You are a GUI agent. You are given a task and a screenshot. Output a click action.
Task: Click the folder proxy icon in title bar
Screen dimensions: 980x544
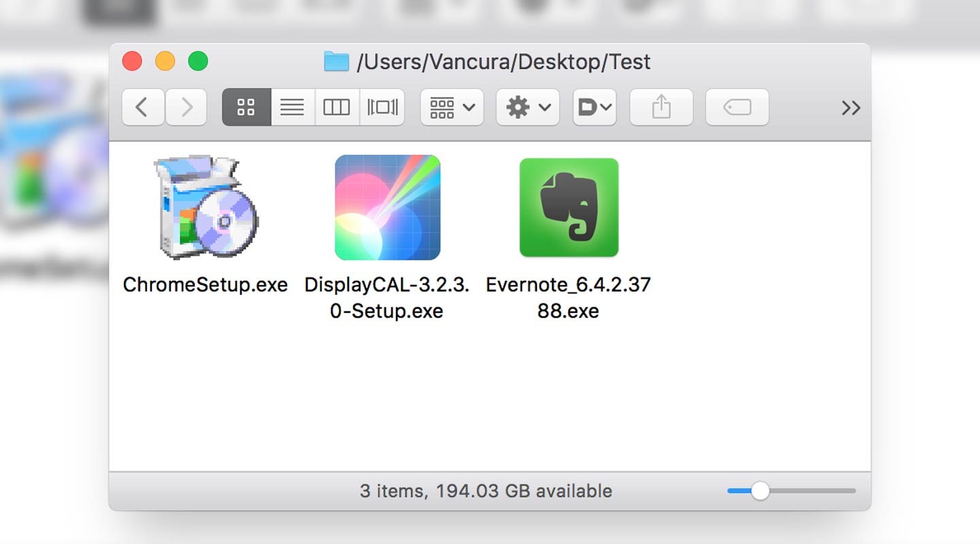click(x=336, y=61)
